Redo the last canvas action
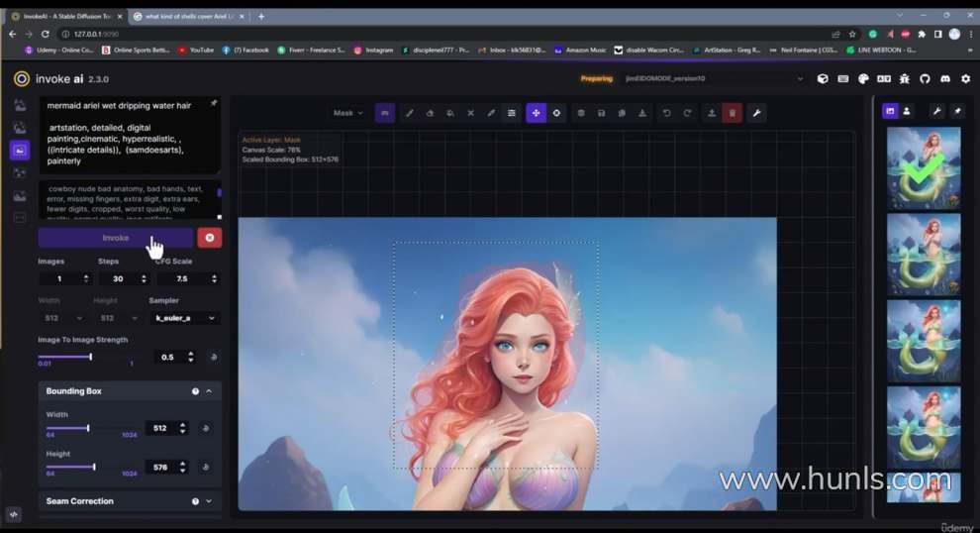 pyautogui.click(x=687, y=113)
